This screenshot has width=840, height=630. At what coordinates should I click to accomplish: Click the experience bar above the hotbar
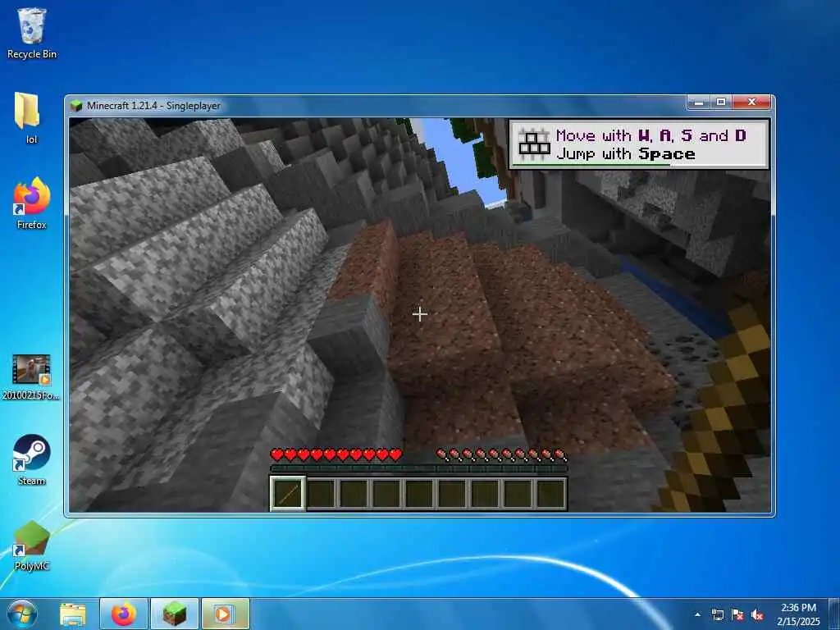click(419, 468)
